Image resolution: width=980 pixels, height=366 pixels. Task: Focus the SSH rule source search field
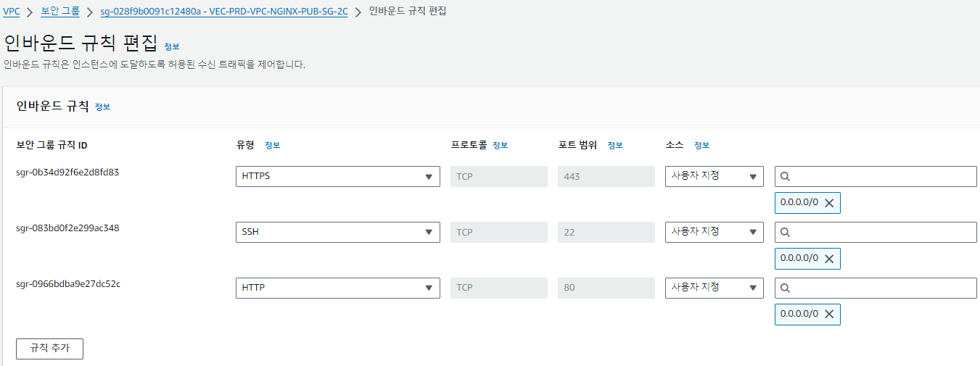881,232
